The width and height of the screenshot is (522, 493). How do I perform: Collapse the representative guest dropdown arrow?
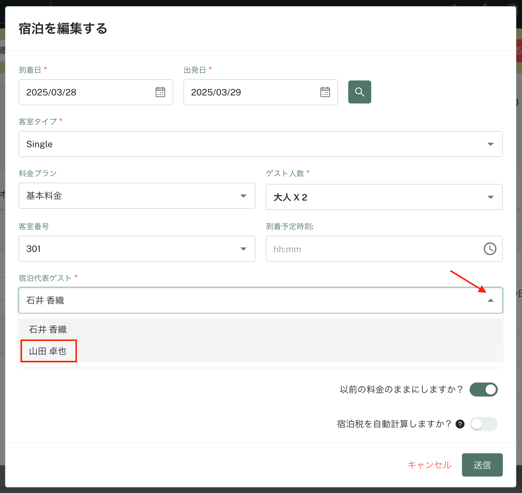490,301
